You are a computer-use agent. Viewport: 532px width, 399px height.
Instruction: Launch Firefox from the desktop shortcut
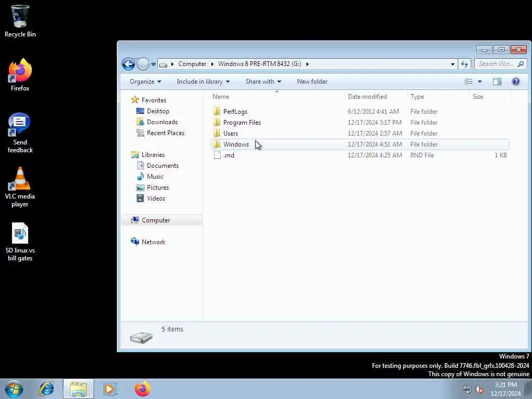click(x=20, y=75)
